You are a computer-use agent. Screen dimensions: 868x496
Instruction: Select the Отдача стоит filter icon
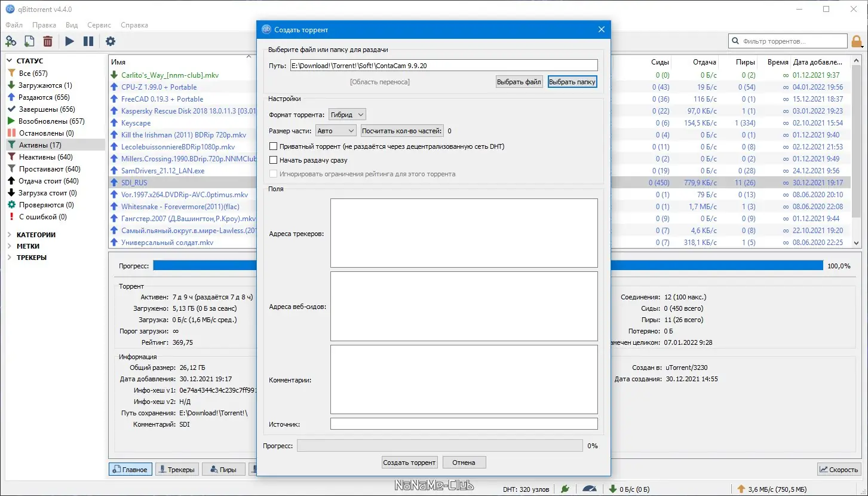coord(11,181)
